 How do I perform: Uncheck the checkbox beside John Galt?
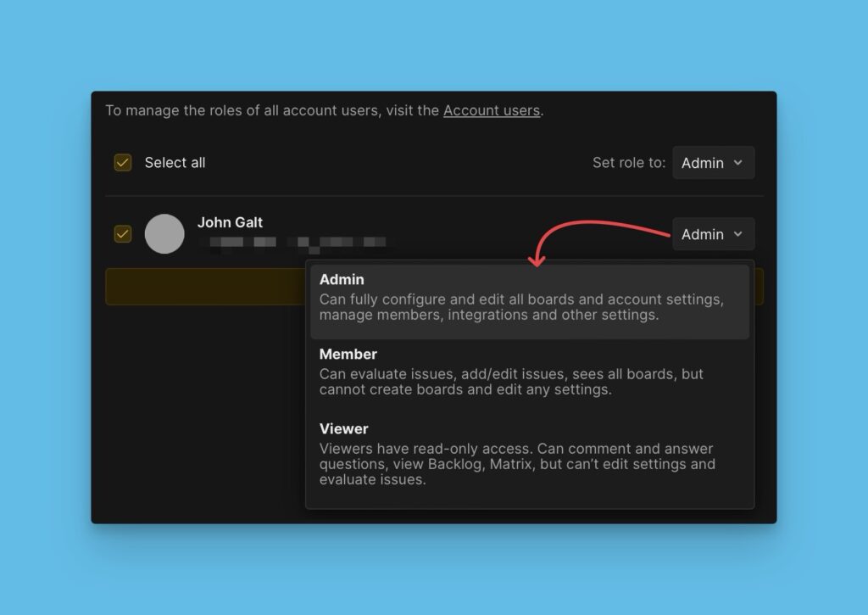click(x=123, y=234)
